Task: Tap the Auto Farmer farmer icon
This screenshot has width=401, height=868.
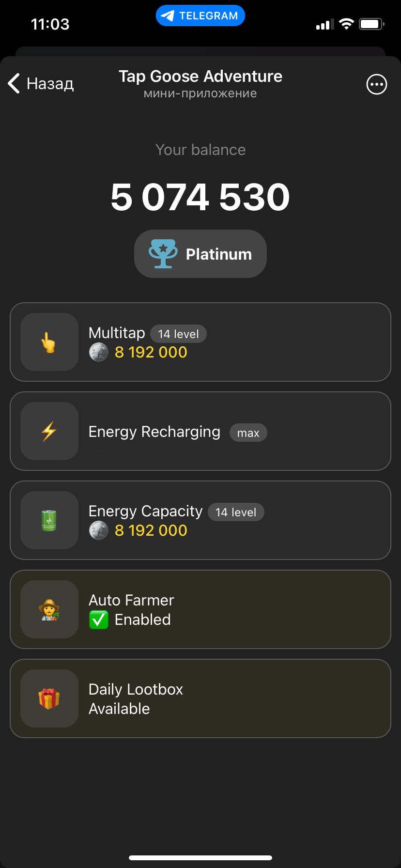Action: click(49, 609)
